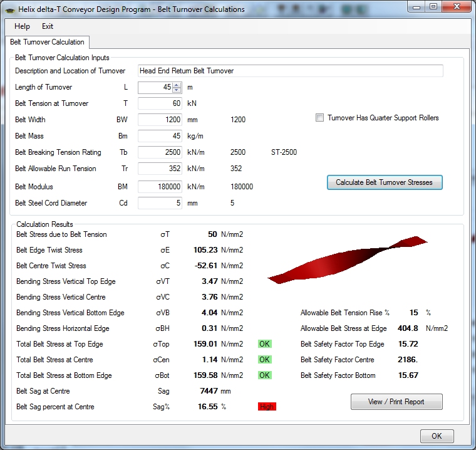Click the Belt Steel Cord Diameter field
This screenshot has height=450, width=476.
(160, 203)
